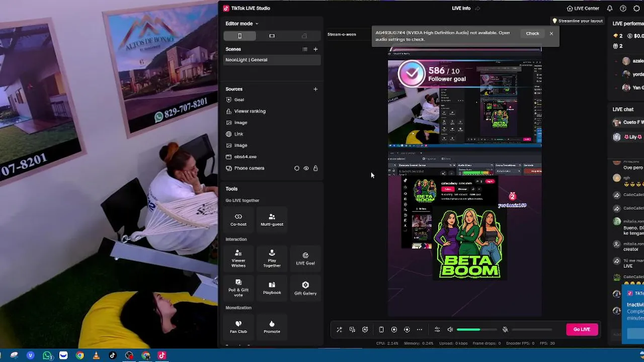The image size is (644, 362).
Task: Open Viewer Wishes interaction tool
Action: tap(238, 258)
